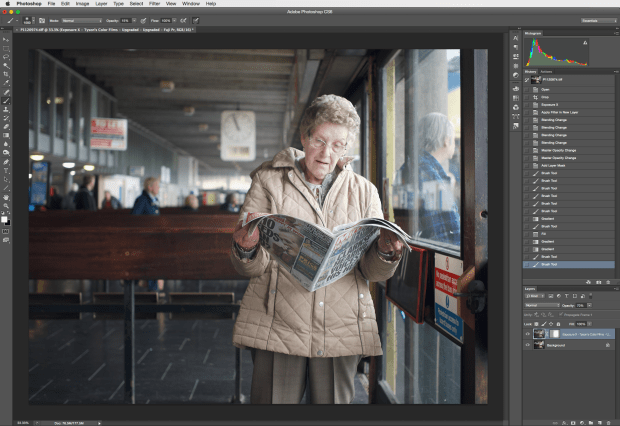Select the Move tool
Viewport: 620px width, 426px height.
(x=6, y=38)
